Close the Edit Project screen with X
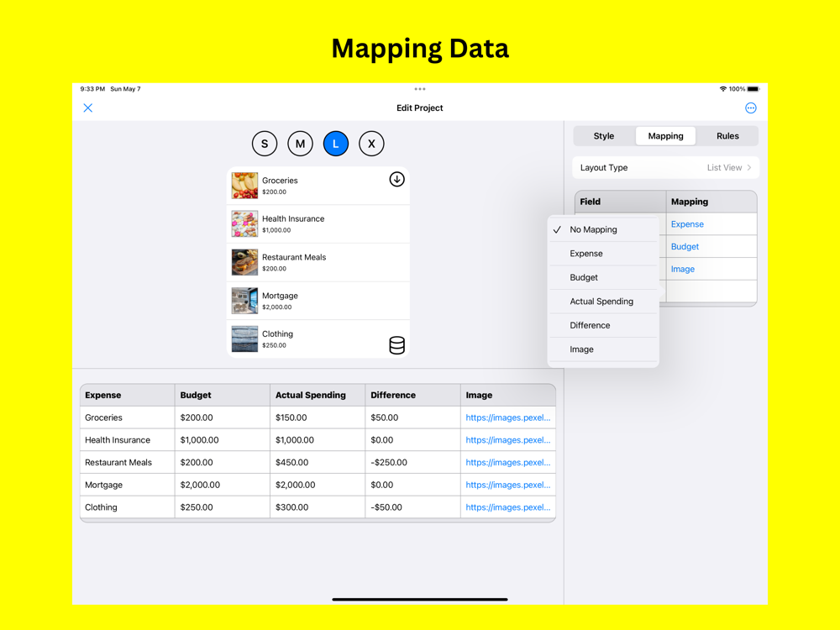This screenshot has width=840, height=630. (88, 108)
